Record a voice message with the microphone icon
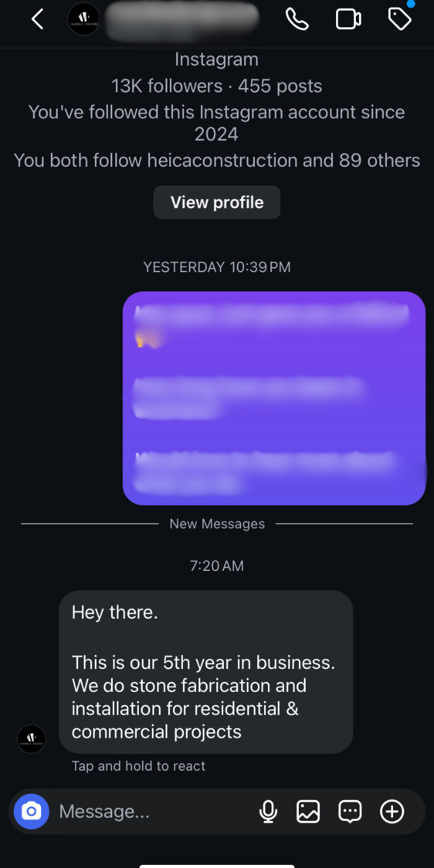This screenshot has height=868, width=434. [268, 811]
